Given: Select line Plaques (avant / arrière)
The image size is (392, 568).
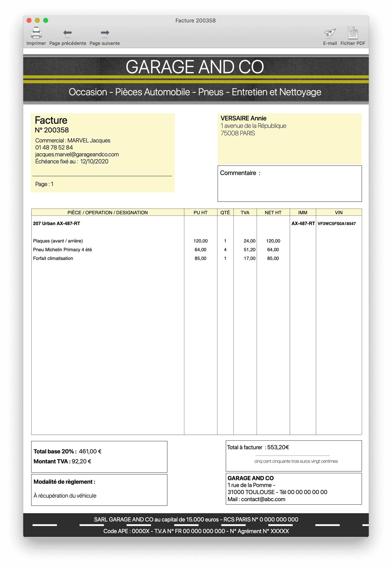Looking at the screenshot, I should tap(58, 241).
